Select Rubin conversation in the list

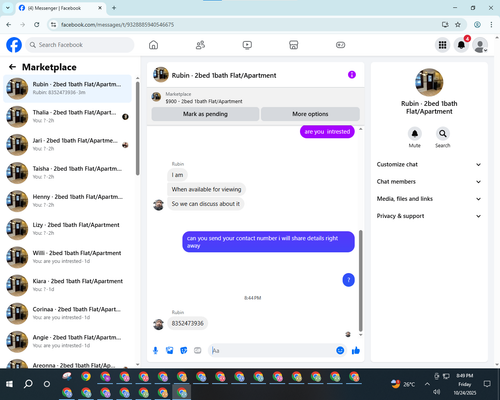click(x=67, y=89)
